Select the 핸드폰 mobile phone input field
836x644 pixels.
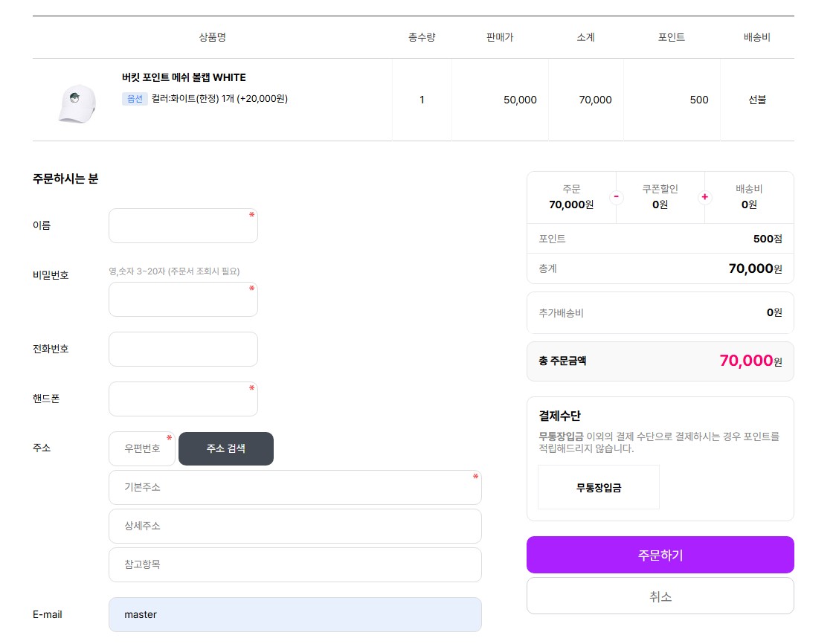[183, 399]
